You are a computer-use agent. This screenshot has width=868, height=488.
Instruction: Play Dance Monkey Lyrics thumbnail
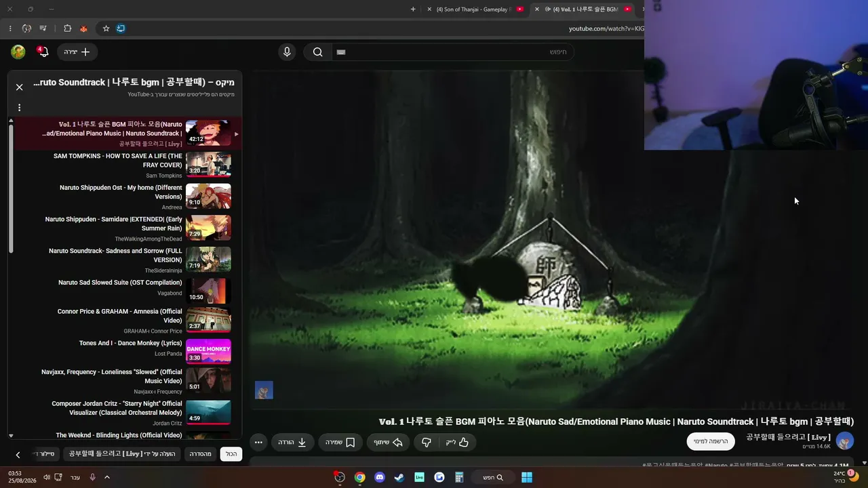click(x=208, y=352)
